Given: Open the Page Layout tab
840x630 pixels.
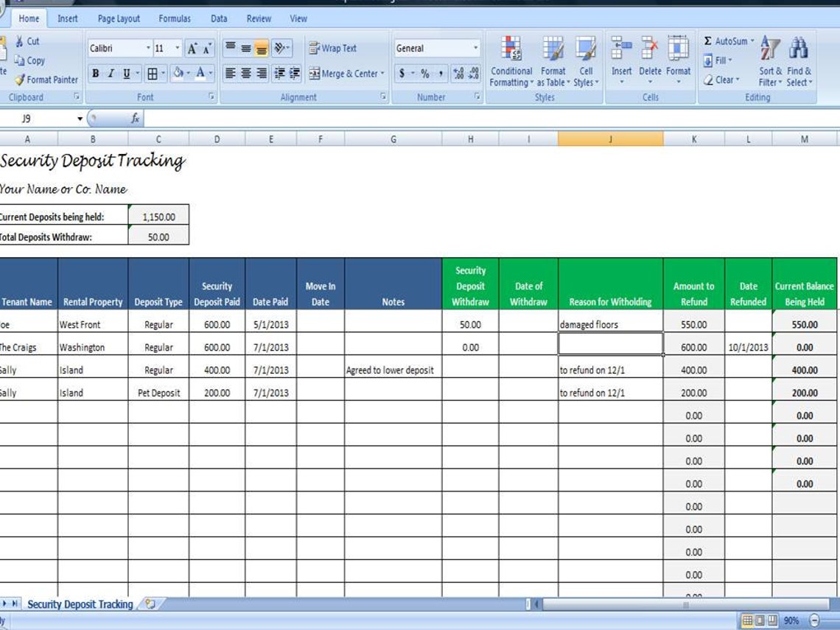Looking at the screenshot, I should pos(119,18).
